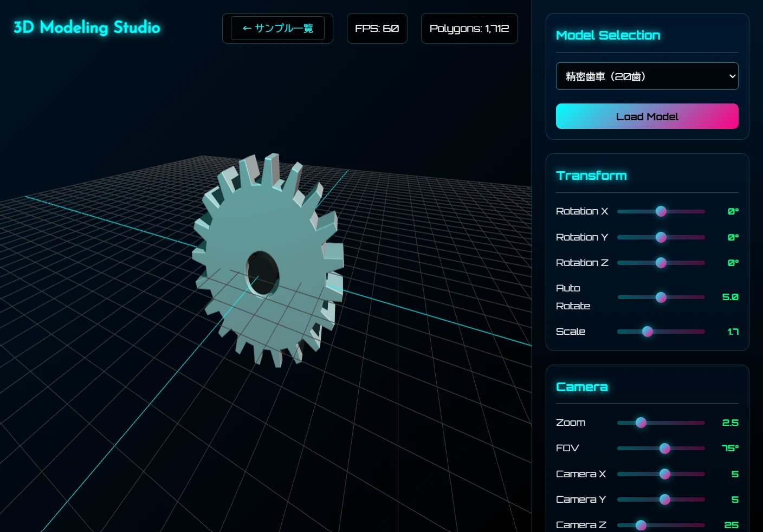This screenshot has width=763, height=532.
Task: Click the Auto Rotate slider
Action: [661, 297]
